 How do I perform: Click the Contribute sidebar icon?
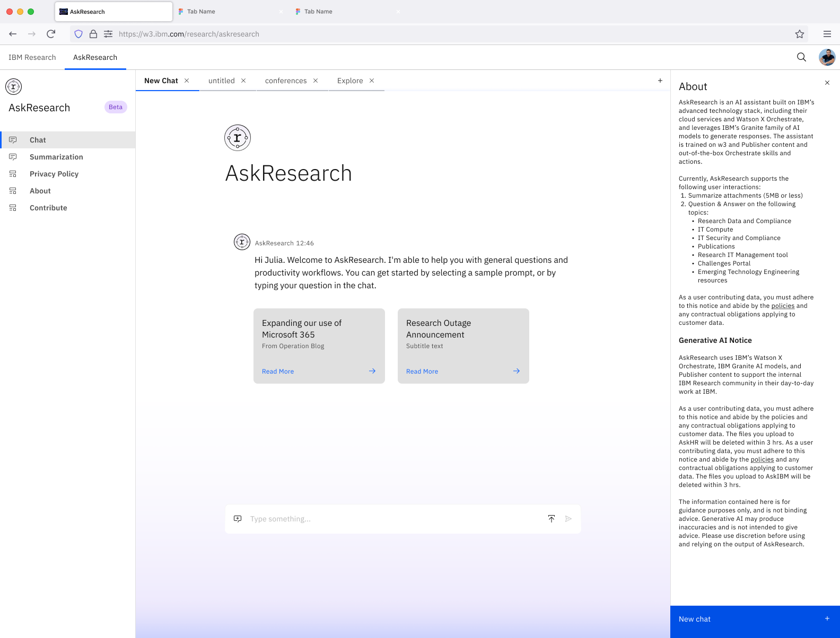pyautogui.click(x=13, y=208)
